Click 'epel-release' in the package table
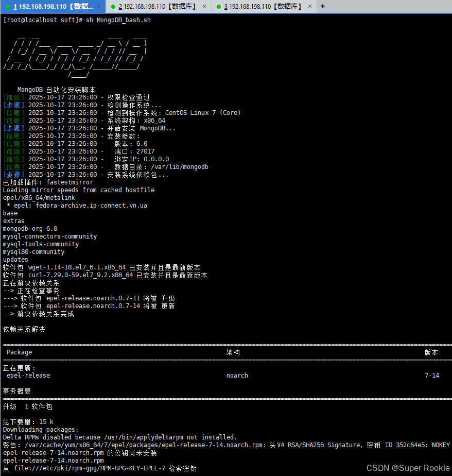This screenshot has height=476, width=452. pos(28,376)
